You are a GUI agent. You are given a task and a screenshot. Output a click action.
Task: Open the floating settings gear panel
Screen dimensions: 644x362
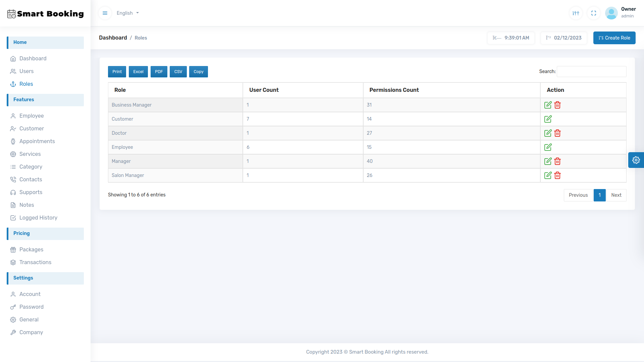pyautogui.click(x=636, y=160)
